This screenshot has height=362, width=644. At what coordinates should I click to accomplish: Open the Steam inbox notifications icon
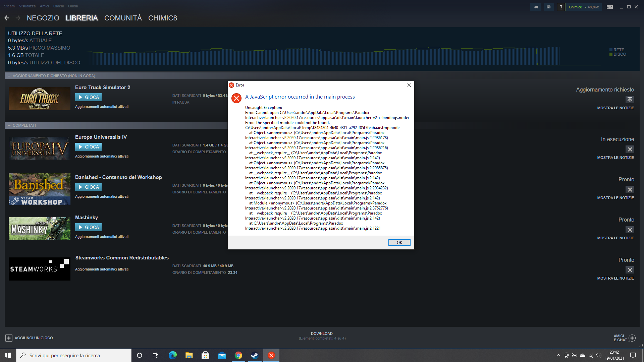pyautogui.click(x=548, y=7)
